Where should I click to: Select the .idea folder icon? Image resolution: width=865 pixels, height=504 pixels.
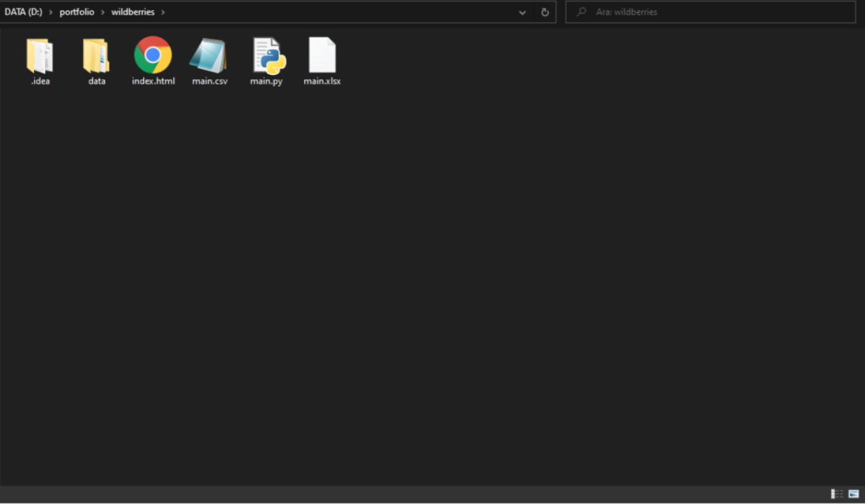40,55
